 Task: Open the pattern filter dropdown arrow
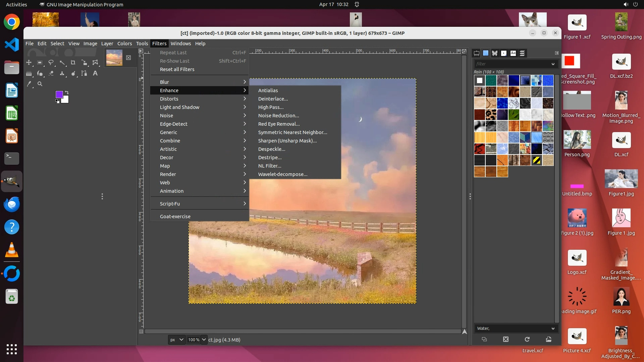553,64
